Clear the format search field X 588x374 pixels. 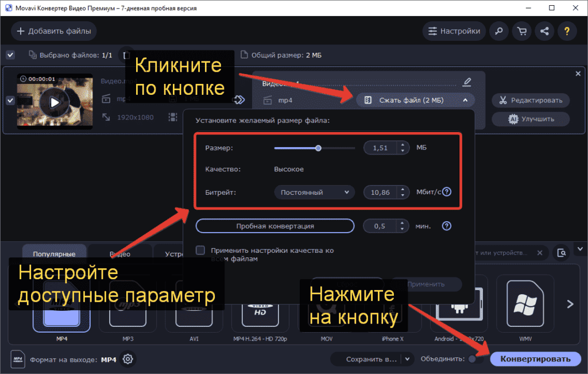[540, 253]
